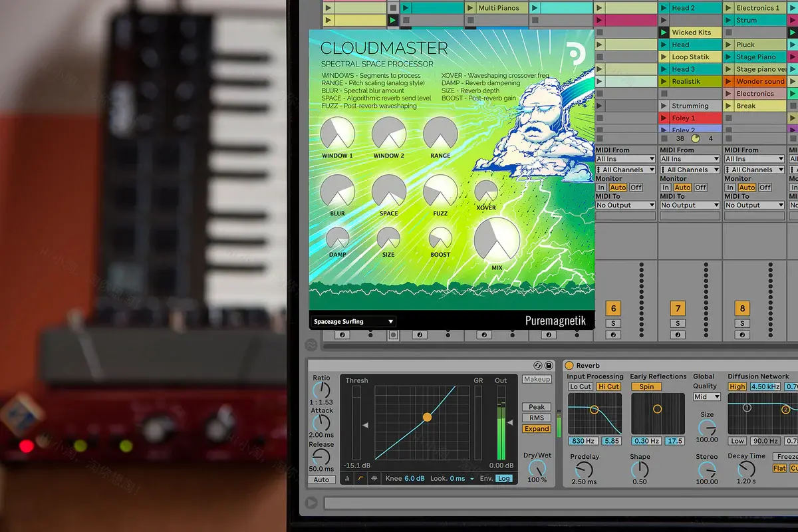Screen dimensions: 798x532
Task: Select the Compressor's sidechain gain view icon
Action: (373, 478)
